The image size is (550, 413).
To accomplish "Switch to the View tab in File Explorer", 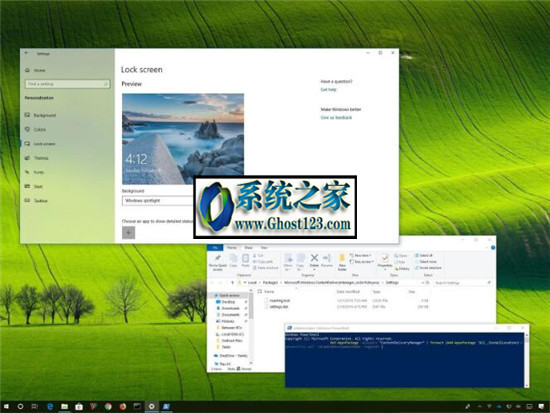I will point(264,248).
